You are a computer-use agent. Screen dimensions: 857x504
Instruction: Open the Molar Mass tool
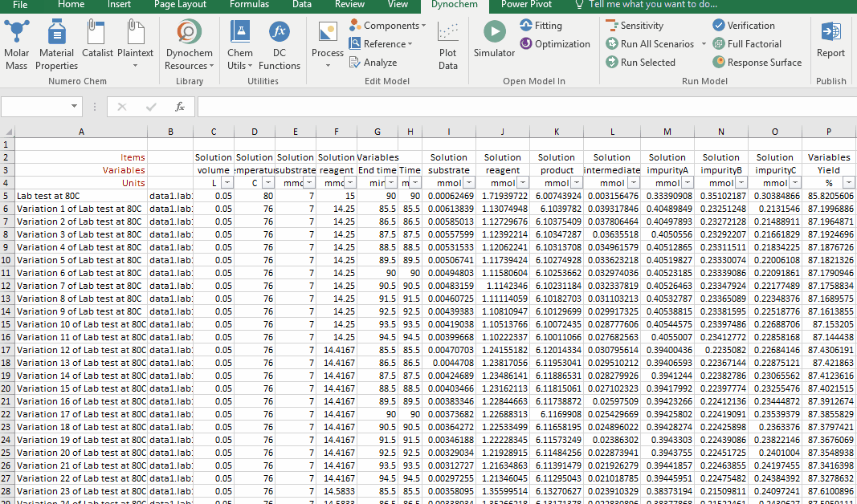[x=16, y=46]
